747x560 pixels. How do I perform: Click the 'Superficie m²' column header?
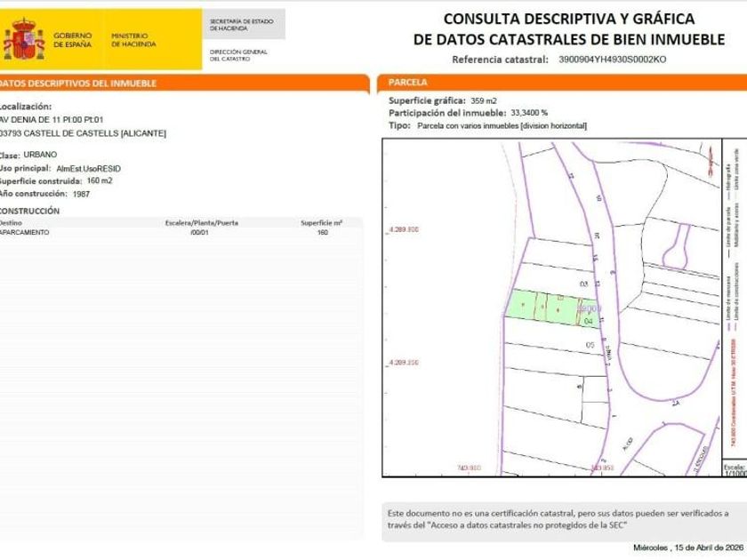pyautogui.click(x=322, y=223)
